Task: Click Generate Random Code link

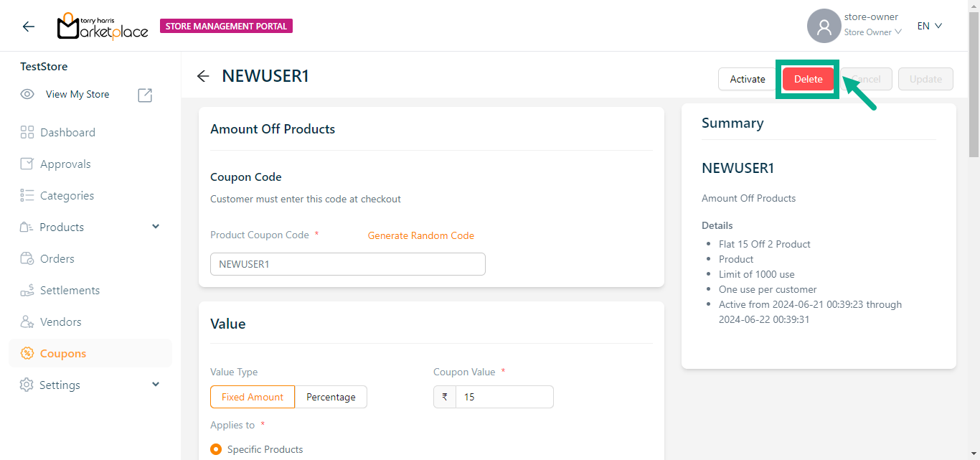Action: tap(420, 235)
